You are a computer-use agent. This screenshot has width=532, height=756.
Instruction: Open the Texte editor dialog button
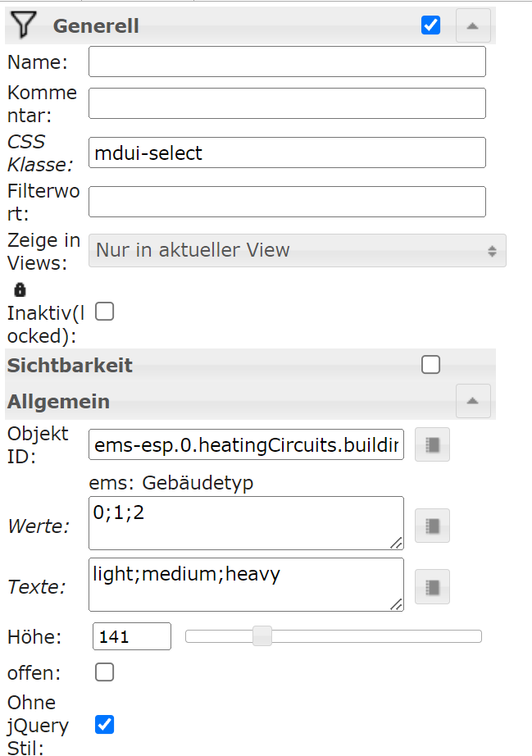432,586
